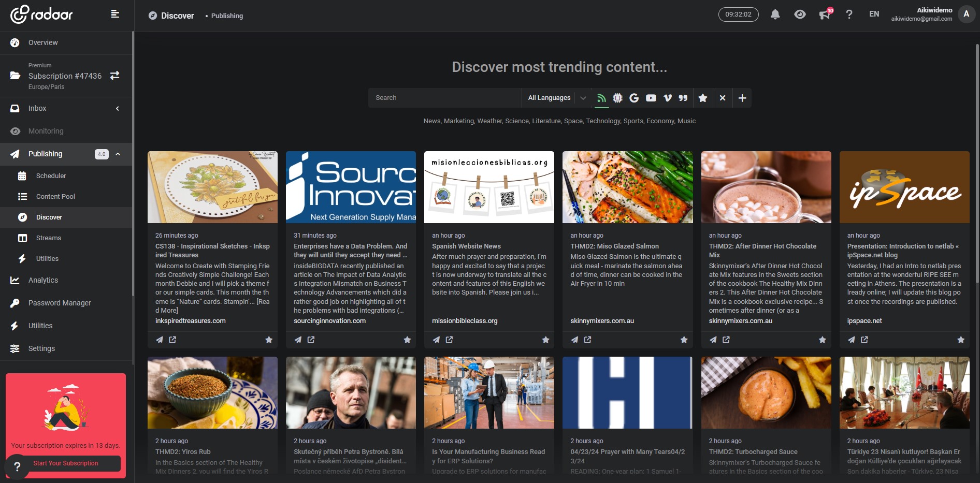Favorite the Enterprises Data Problem card
This screenshot has width=980, height=483.
tap(407, 340)
